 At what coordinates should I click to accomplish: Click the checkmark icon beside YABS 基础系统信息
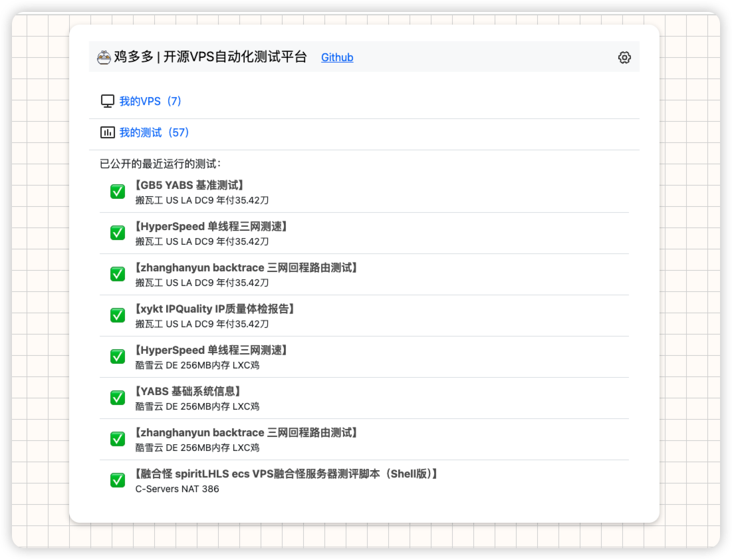117,398
